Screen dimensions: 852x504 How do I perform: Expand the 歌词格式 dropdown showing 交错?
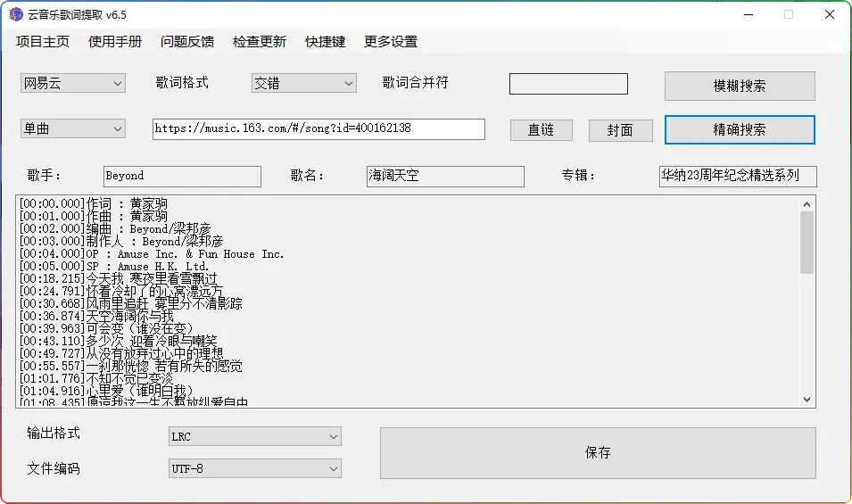coord(304,84)
